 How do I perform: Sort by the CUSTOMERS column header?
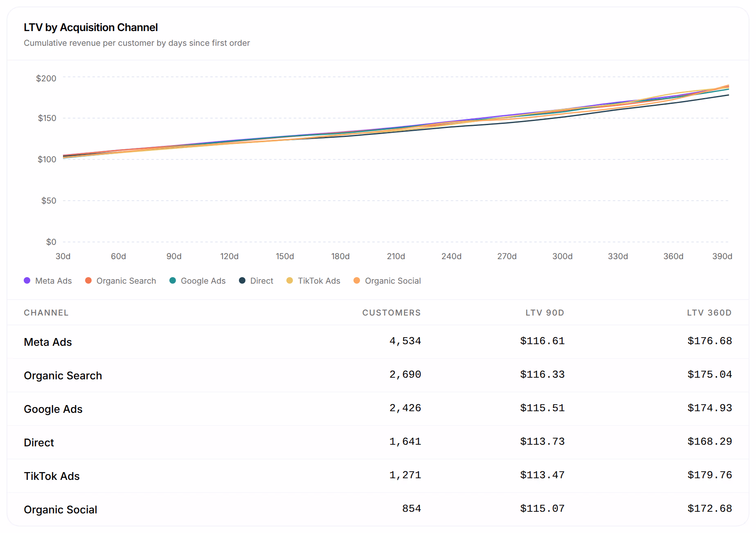391,313
